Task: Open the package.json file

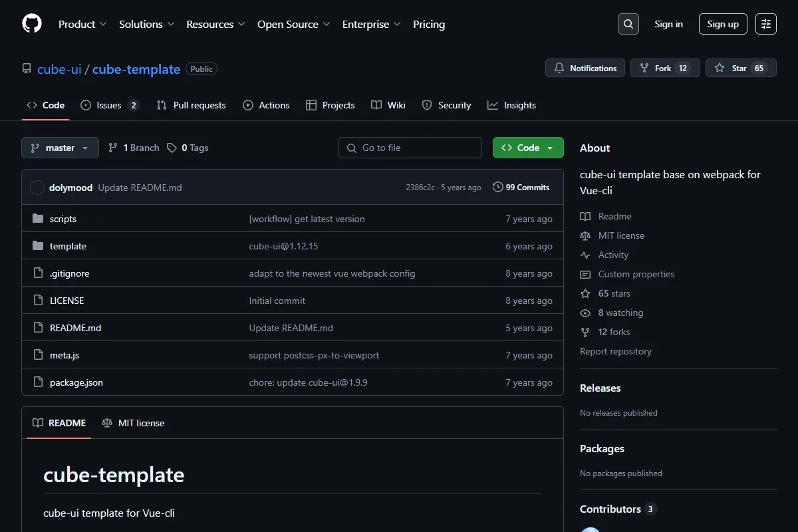Action: click(76, 382)
